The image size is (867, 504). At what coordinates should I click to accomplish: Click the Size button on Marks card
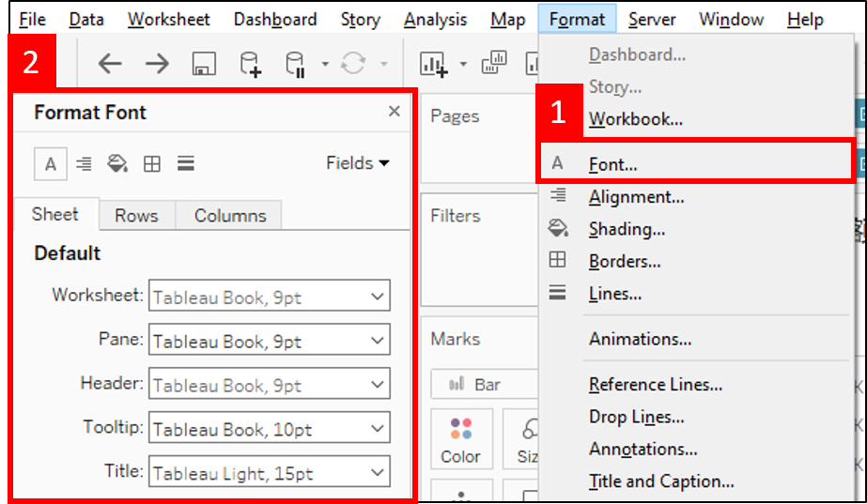tap(521, 440)
